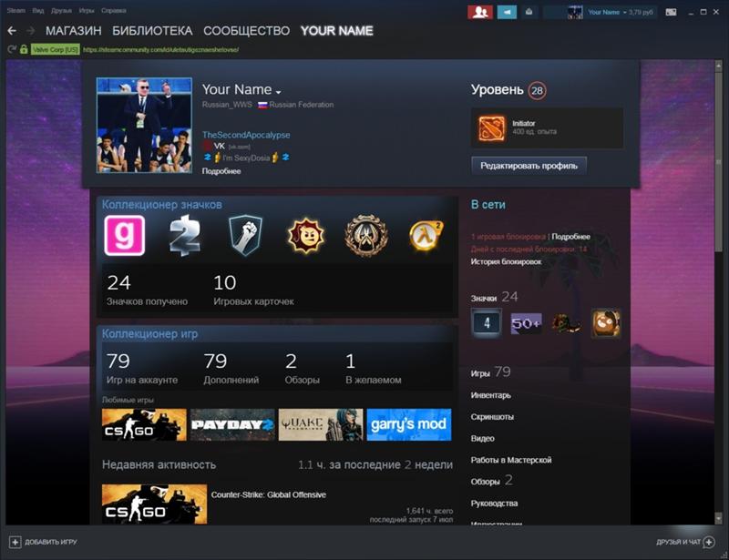Switch to the YOUR NAME tab
The image size is (729, 560).
coord(336,31)
